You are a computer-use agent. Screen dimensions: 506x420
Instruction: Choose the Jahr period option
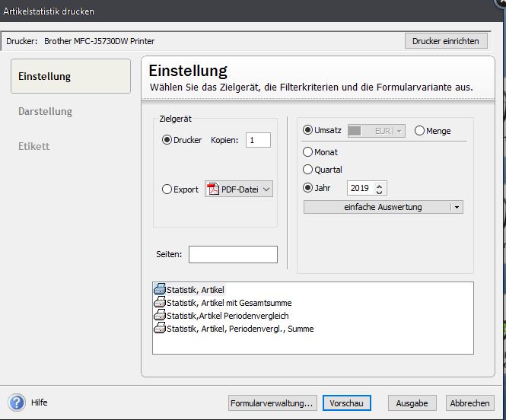click(307, 187)
